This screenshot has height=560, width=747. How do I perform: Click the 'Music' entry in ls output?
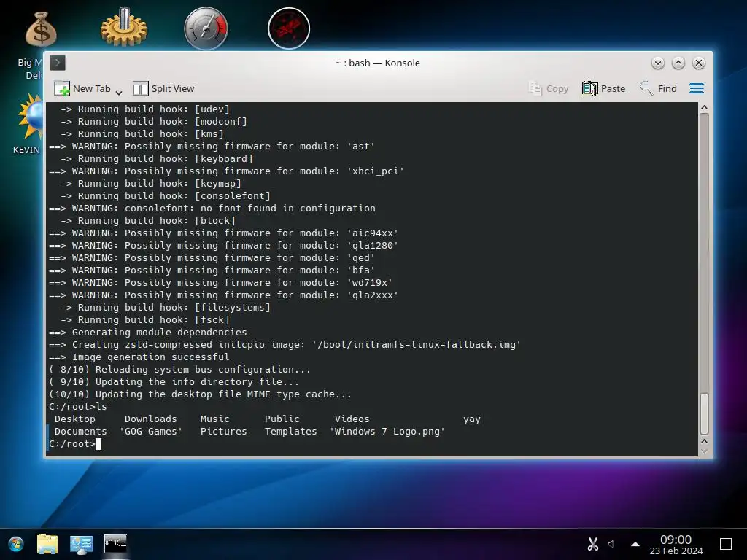click(215, 419)
